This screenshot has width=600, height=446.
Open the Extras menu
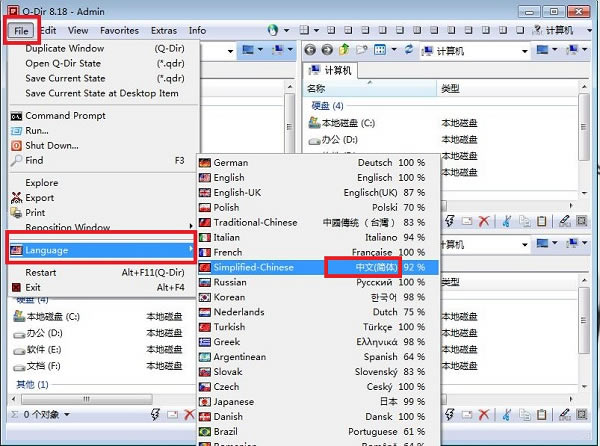[163, 30]
